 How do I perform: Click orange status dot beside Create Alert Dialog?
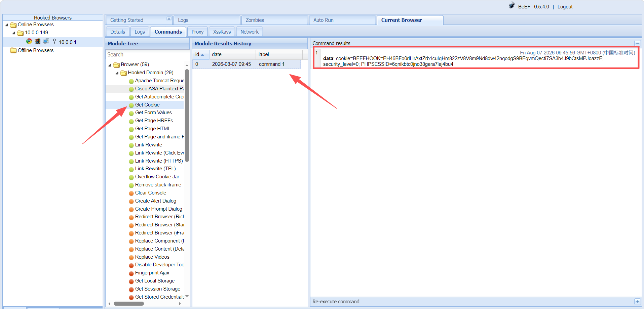[131, 201]
